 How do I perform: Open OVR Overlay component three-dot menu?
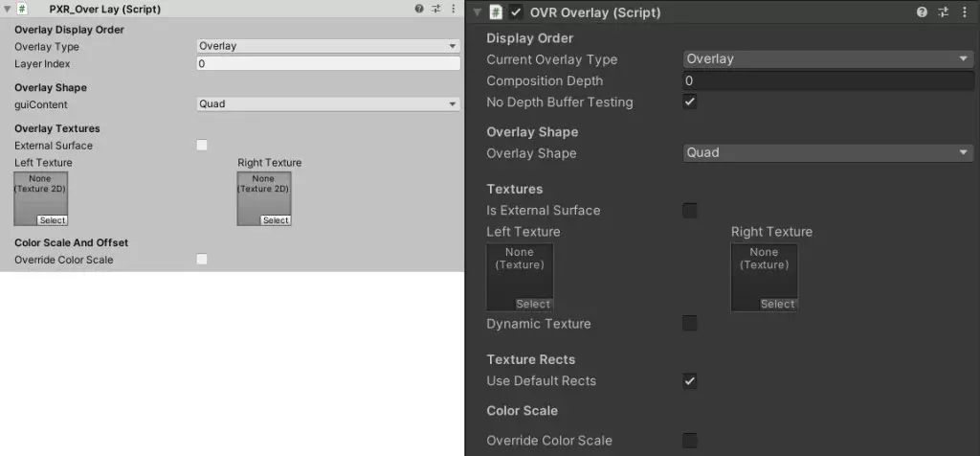pyautogui.click(x=966, y=11)
